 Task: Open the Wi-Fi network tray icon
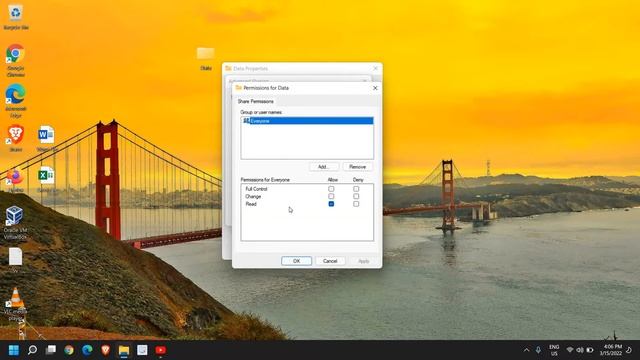(x=570, y=350)
